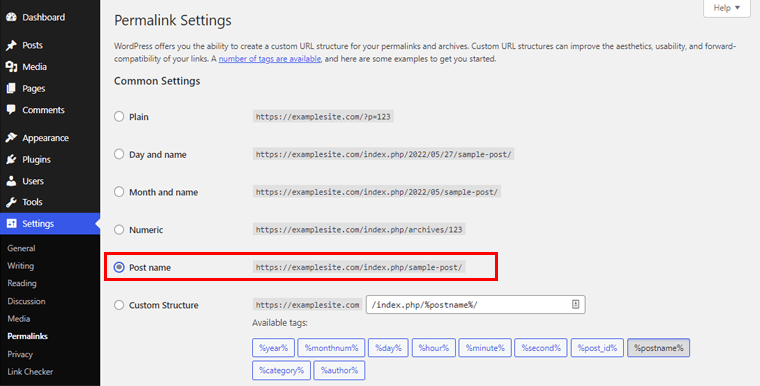760x386 pixels.
Task: Click the Plain example URL ?p=123
Action: point(323,116)
